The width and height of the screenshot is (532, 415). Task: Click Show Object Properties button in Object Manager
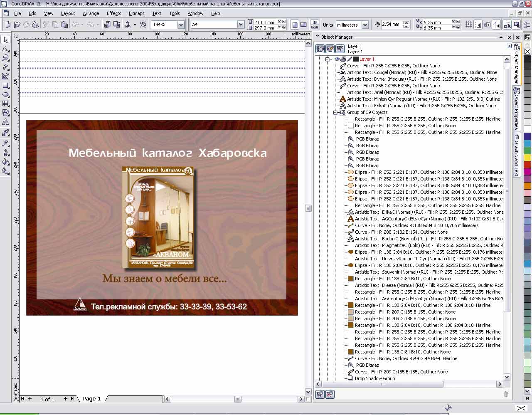pyautogui.click(x=320, y=49)
